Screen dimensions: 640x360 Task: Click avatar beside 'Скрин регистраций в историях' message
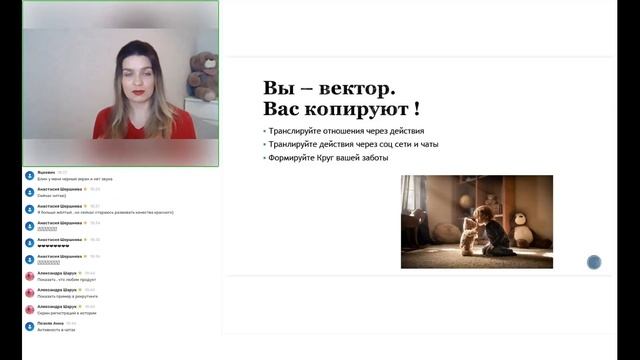[x=30, y=310]
